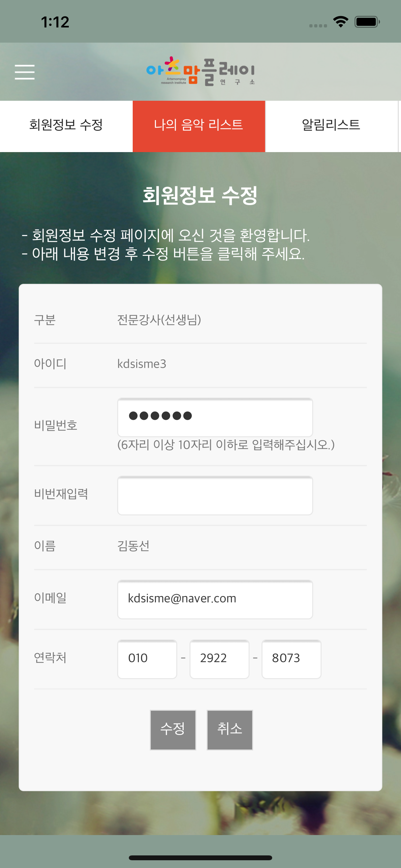Select the phone prefix field 010

pyautogui.click(x=147, y=659)
